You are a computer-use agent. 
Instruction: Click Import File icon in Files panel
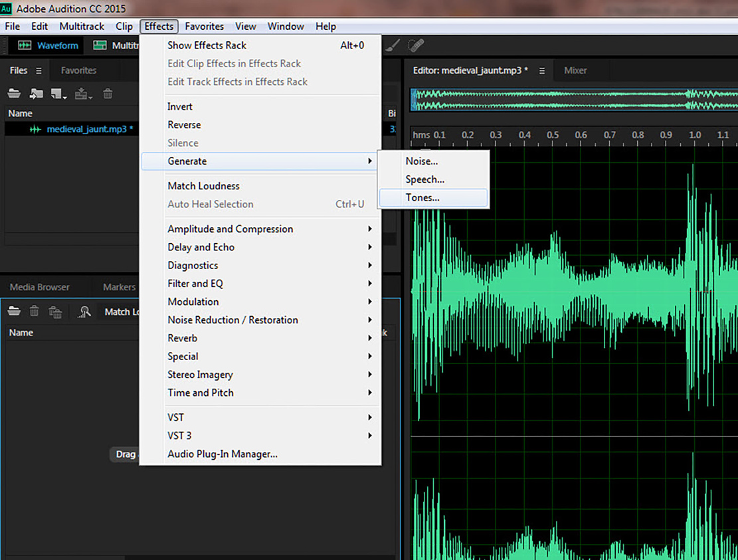(x=37, y=94)
